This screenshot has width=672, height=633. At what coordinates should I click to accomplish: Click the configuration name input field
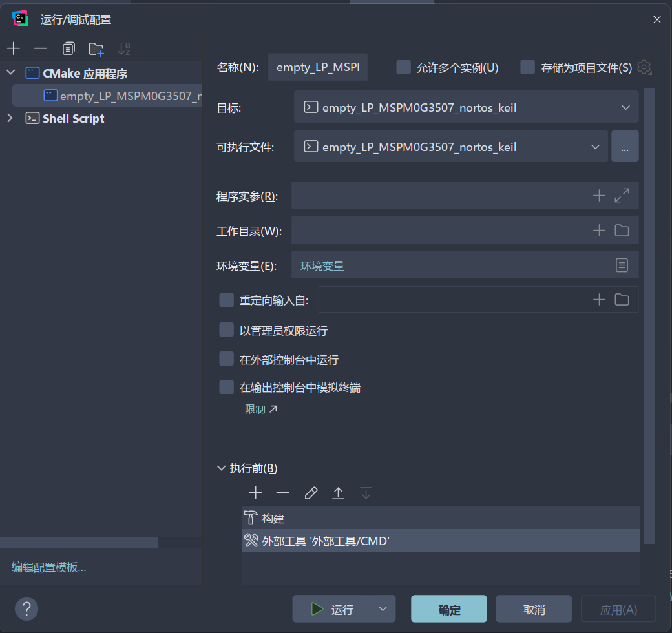click(317, 67)
